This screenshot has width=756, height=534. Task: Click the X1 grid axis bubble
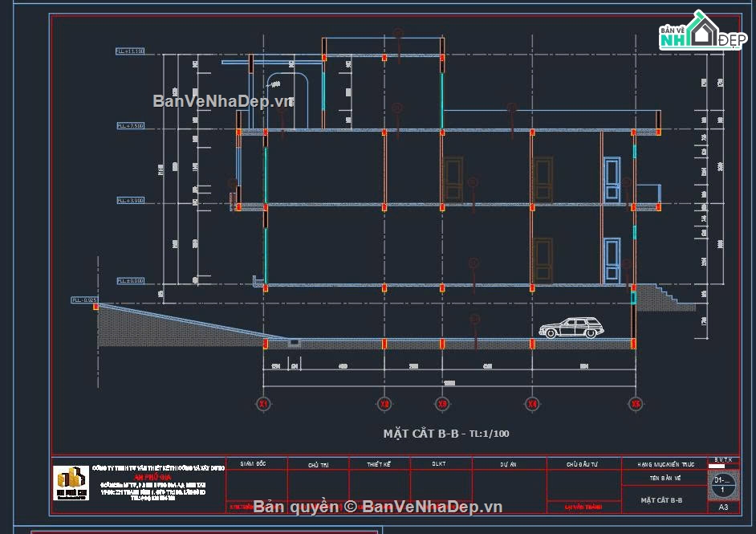263,404
